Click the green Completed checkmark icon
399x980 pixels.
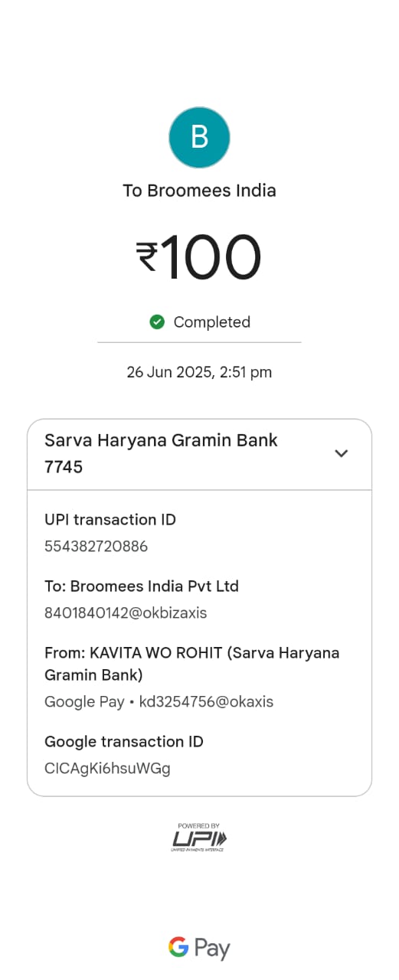[x=157, y=322]
